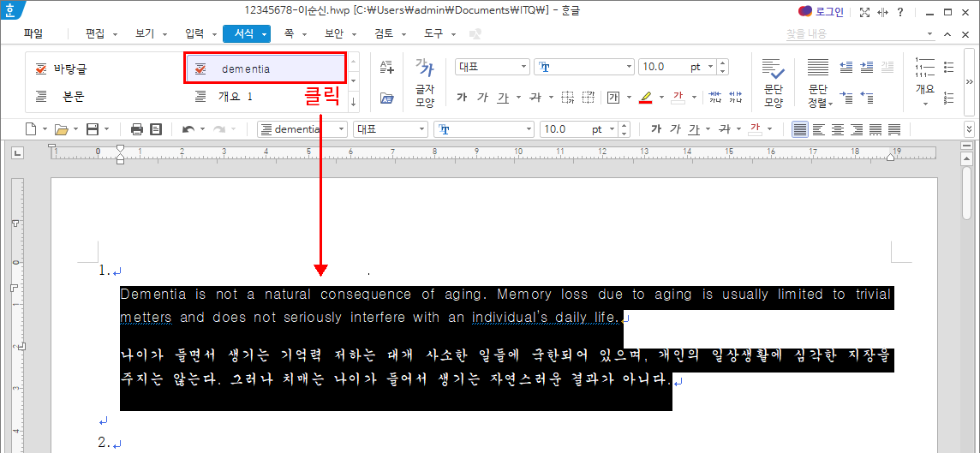The height and width of the screenshot is (453, 980).
Task: Expand the style gallery with the bottom arrow
Action: click(353, 102)
